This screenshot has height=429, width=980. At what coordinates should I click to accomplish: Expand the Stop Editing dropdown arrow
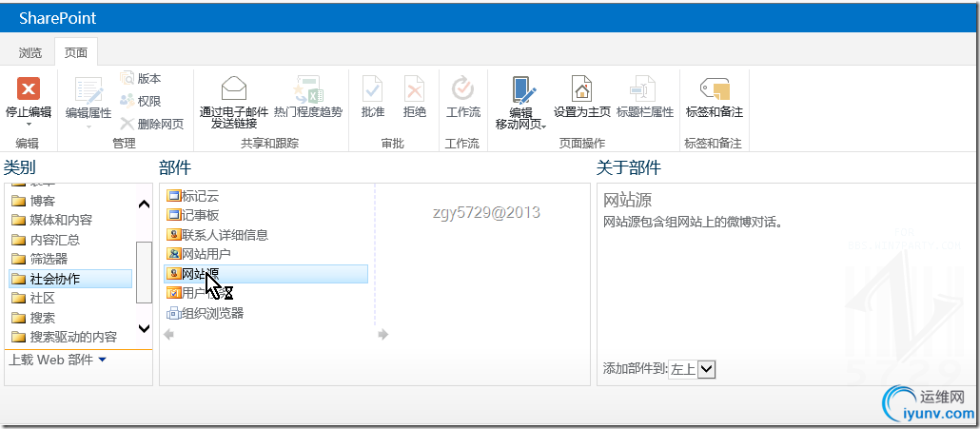pyautogui.click(x=29, y=125)
